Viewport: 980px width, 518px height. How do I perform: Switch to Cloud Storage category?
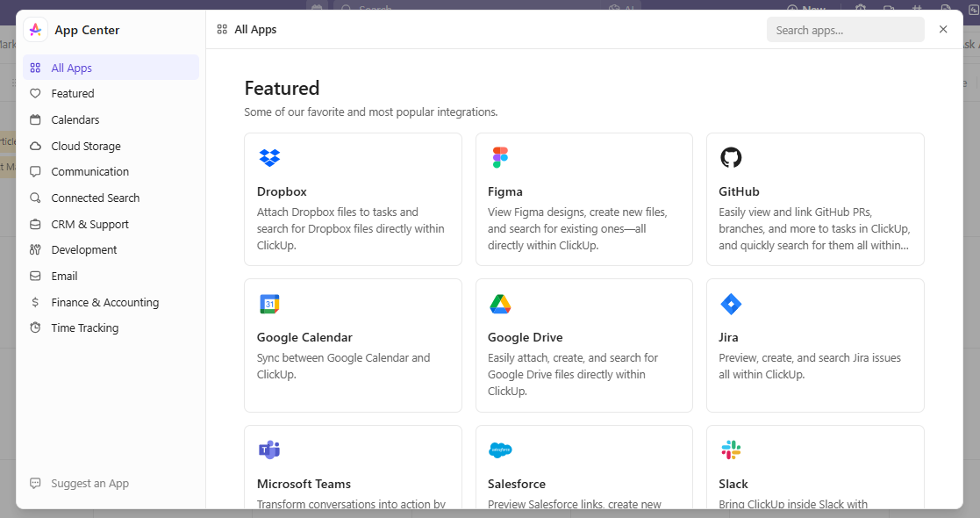(111, 146)
